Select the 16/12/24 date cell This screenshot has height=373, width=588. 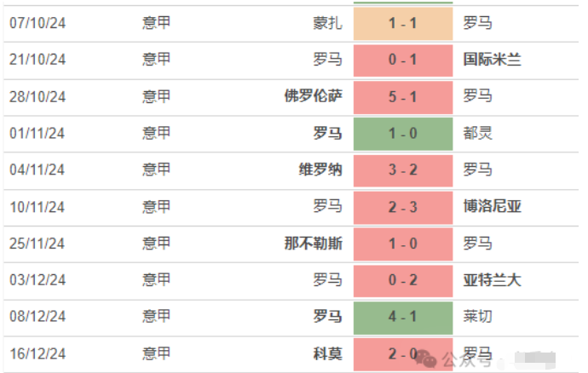pyautogui.click(x=37, y=353)
